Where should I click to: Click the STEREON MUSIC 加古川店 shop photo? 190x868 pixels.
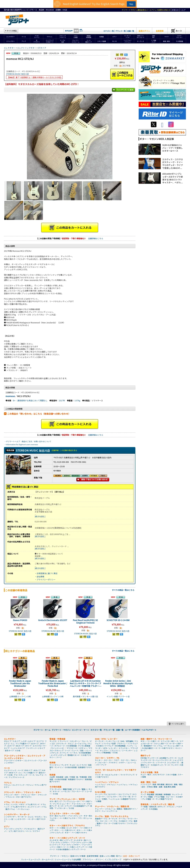(x=19, y=465)
